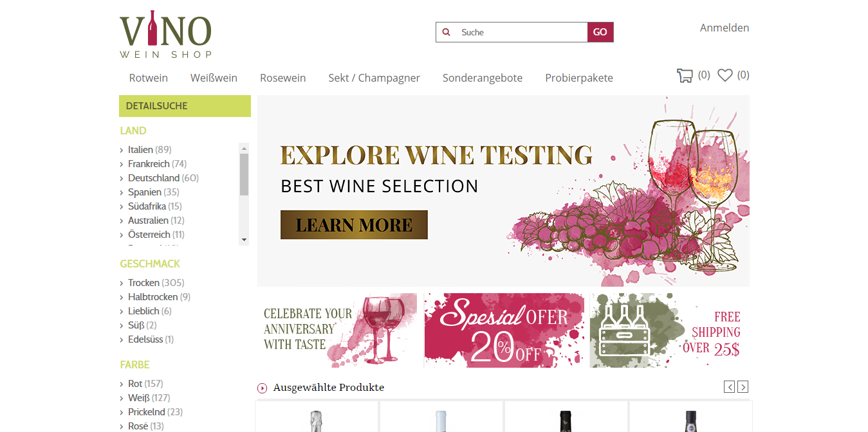Click the magnifier icon in the search bar
This screenshot has height=432, width=868.
[x=447, y=32]
